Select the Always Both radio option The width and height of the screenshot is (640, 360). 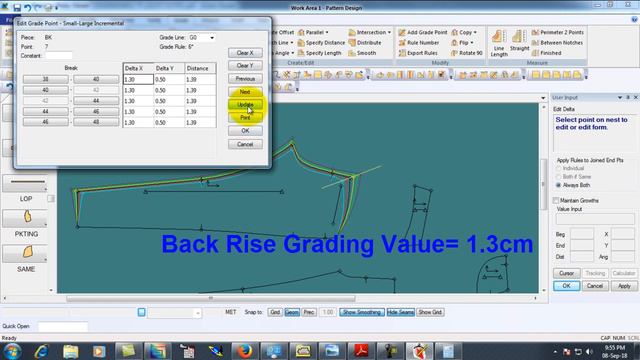[558, 185]
